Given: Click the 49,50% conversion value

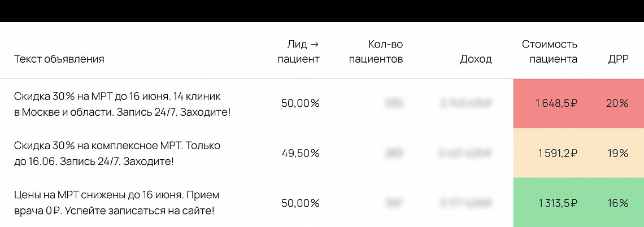Looking at the screenshot, I should (x=300, y=154).
